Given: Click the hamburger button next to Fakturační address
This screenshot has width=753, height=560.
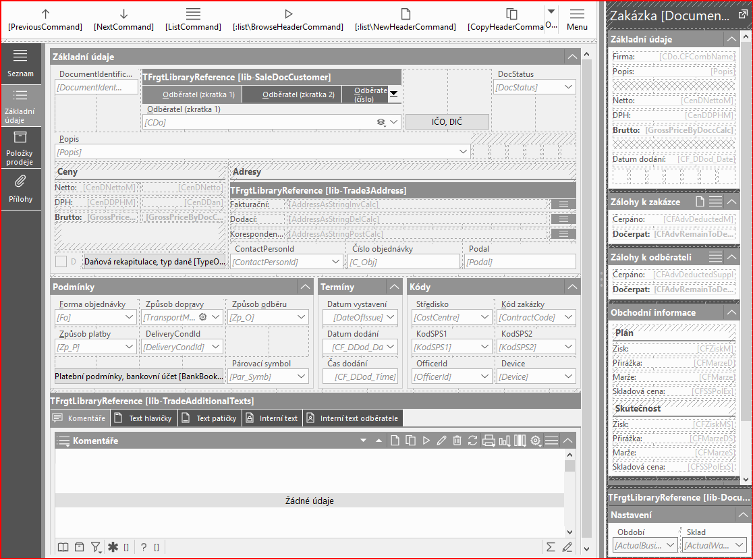Looking at the screenshot, I should tap(563, 204).
